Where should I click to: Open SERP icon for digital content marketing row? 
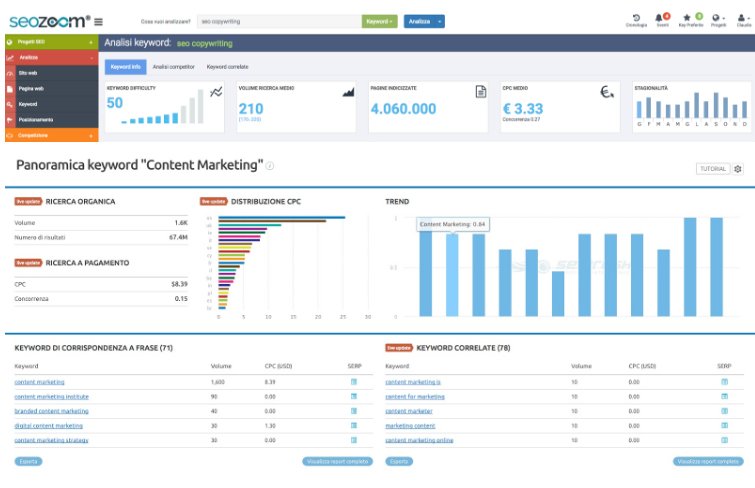(x=354, y=425)
